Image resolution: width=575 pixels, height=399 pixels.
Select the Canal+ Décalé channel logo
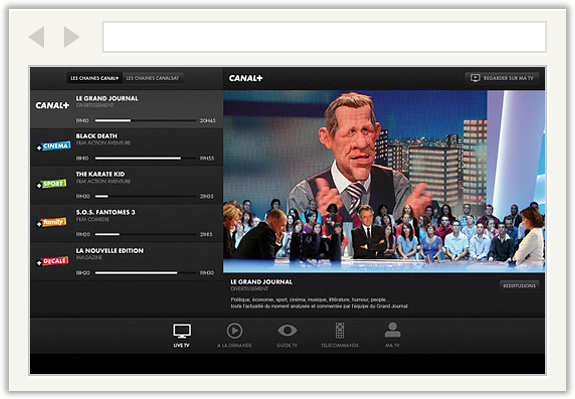pyautogui.click(x=52, y=261)
